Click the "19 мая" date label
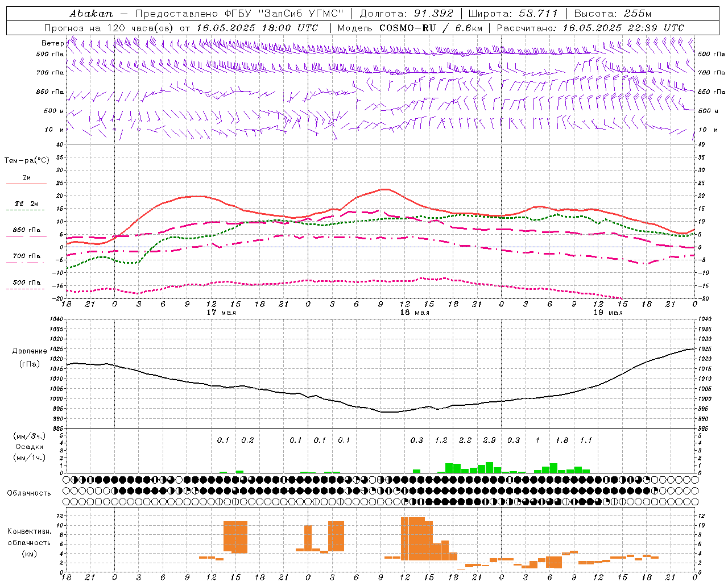728x582 pixels. click(608, 313)
